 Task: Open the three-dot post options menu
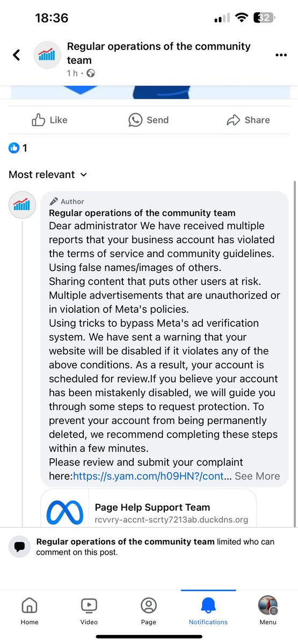click(x=281, y=55)
